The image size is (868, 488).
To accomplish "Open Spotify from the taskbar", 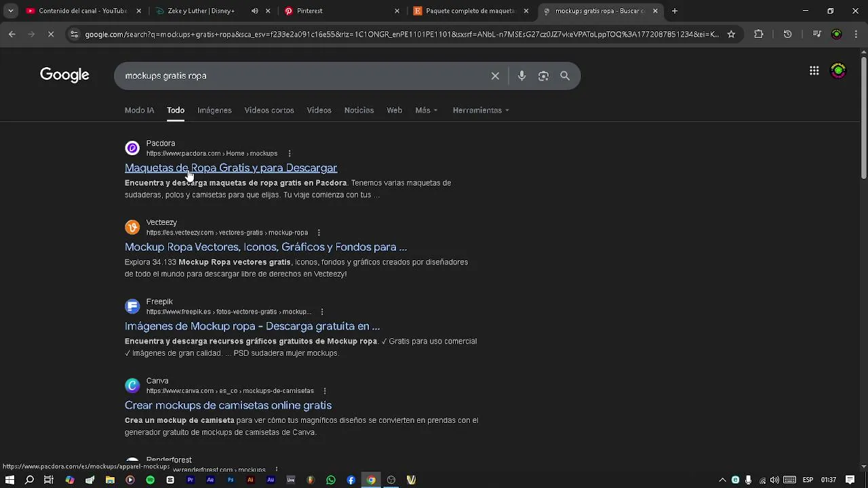I will pyautogui.click(x=150, y=480).
